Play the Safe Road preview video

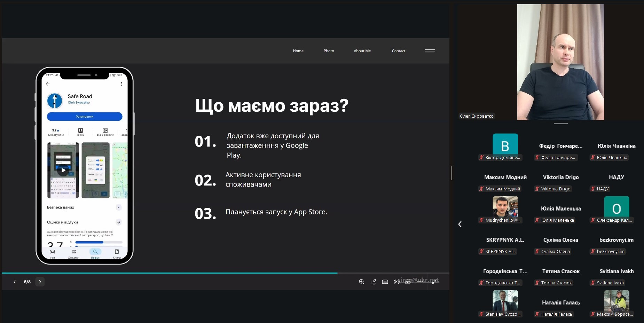63,170
